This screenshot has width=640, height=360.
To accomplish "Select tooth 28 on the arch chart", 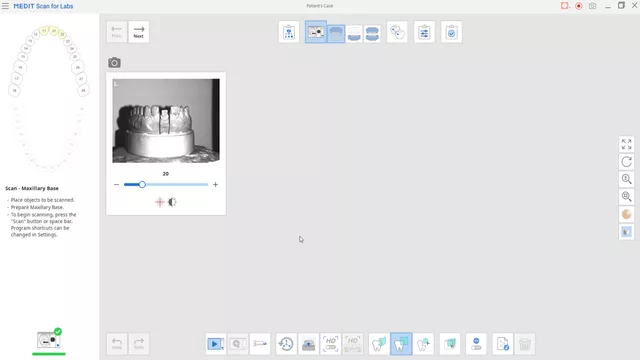I will [83, 90].
